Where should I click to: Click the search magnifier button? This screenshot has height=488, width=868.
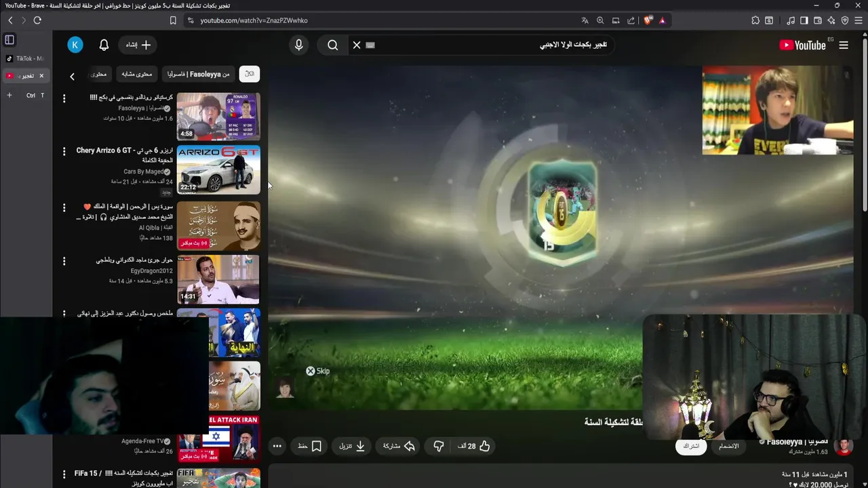click(332, 45)
